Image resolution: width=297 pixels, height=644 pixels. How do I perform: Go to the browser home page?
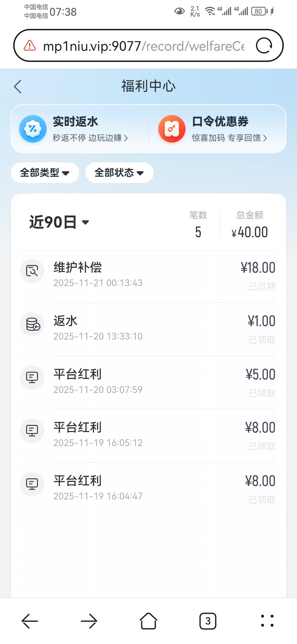pyautogui.click(x=148, y=621)
